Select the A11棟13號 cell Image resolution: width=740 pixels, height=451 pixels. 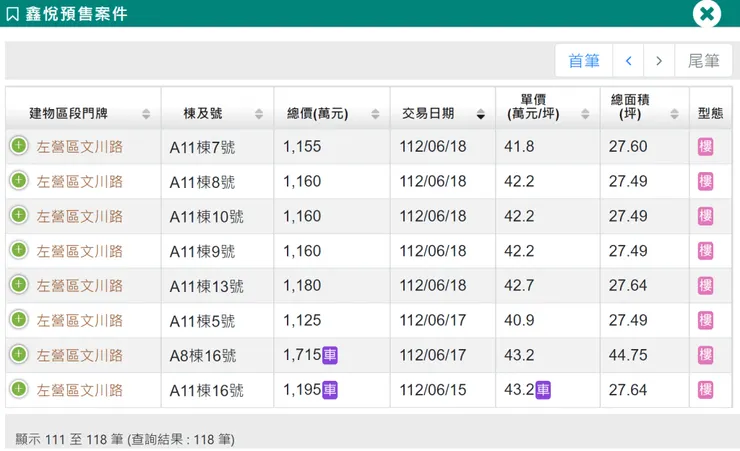[x=217, y=286]
